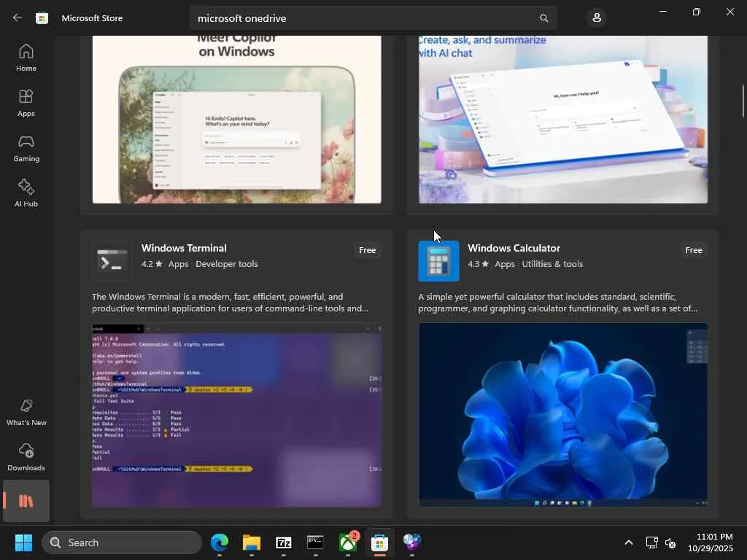The image size is (747, 560).
Task: Click the Utilities & tools category label
Action: [x=552, y=264]
